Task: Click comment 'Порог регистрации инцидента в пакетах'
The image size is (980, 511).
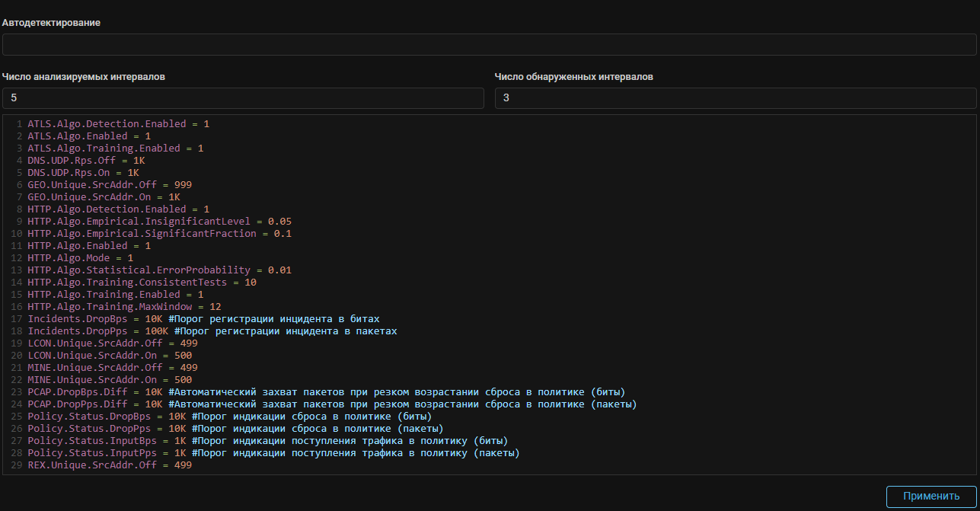Action: click(286, 331)
